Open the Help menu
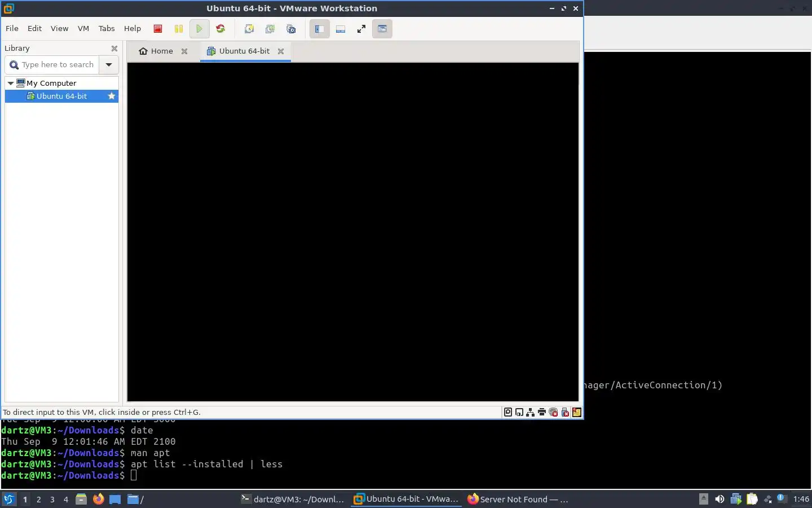This screenshot has width=812, height=508. 133,28
